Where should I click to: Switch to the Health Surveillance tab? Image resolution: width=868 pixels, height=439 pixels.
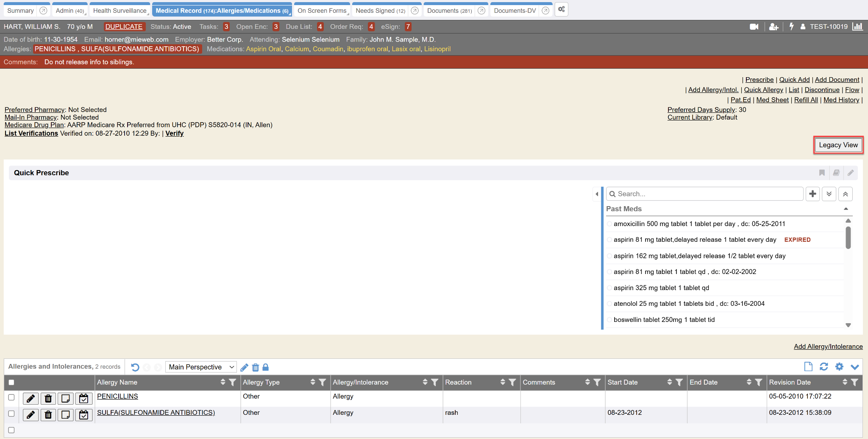point(120,11)
